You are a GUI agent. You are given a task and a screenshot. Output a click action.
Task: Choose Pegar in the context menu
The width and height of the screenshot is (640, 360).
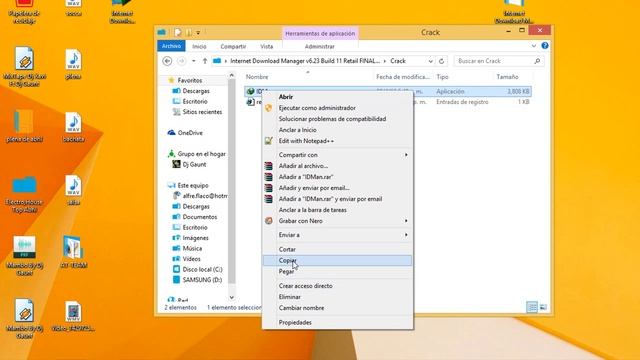pyautogui.click(x=337, y=271)
